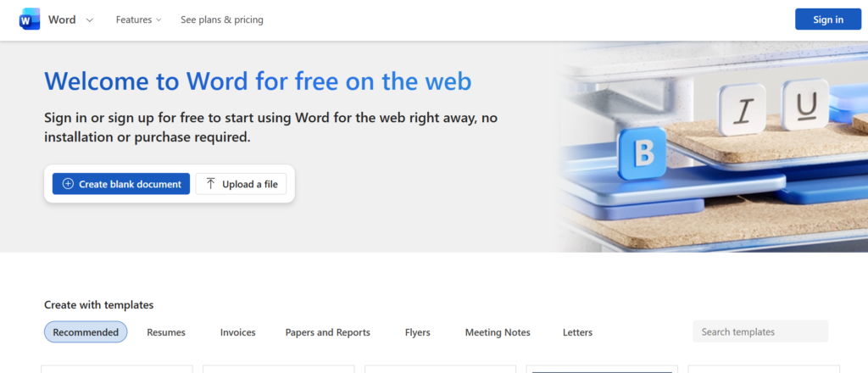Click the Create blank document label

(x=130, y=184)
